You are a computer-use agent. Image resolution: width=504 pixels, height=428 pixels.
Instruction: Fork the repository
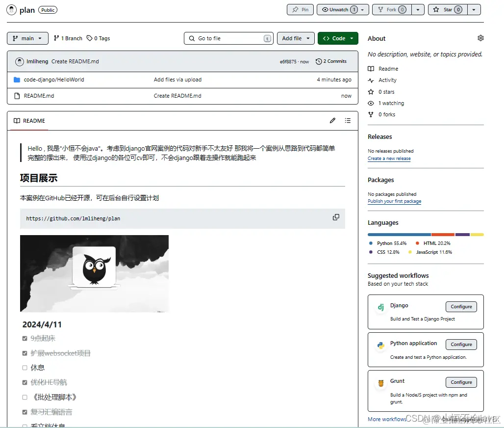[392, 10]
